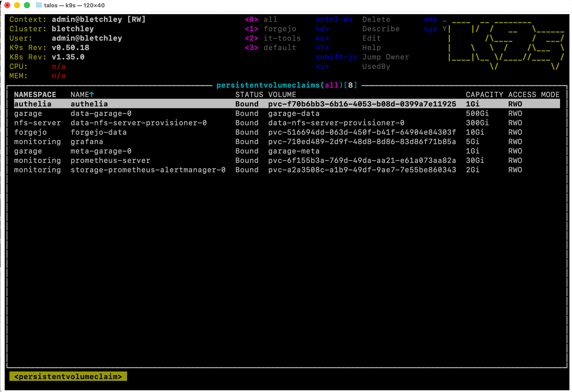This screenshot has height=392, width=572.
Task: Click the window title talos — k9s — 120×40
Action: (x=74, y=5)
